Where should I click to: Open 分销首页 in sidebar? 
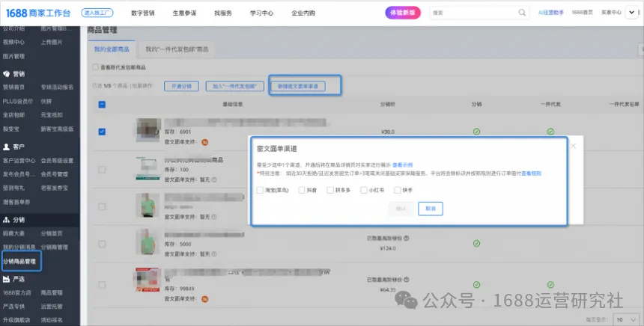52,233
